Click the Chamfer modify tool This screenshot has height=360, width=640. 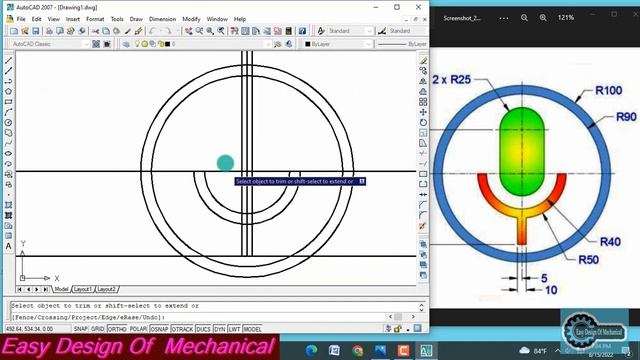pos(423,205)
